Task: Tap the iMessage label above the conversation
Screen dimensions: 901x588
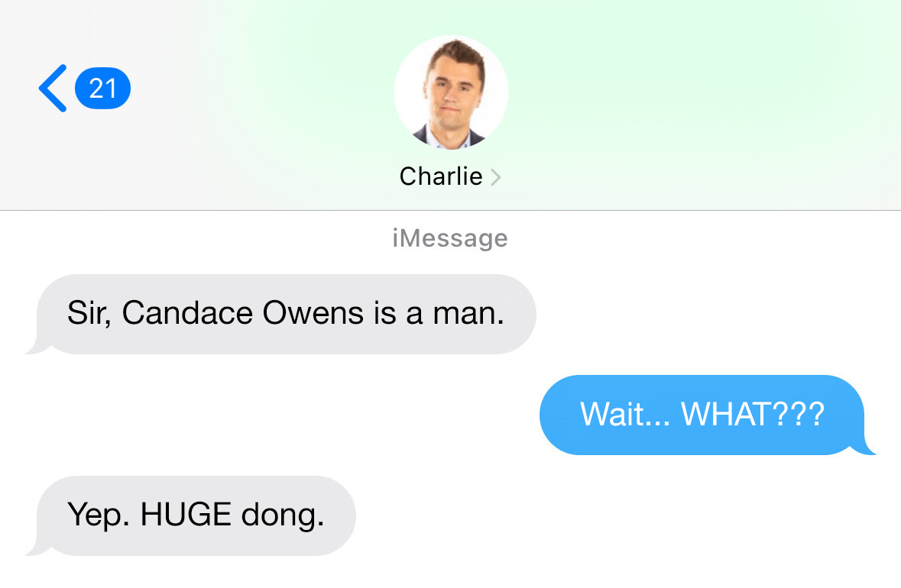Action: click(450, 237)
